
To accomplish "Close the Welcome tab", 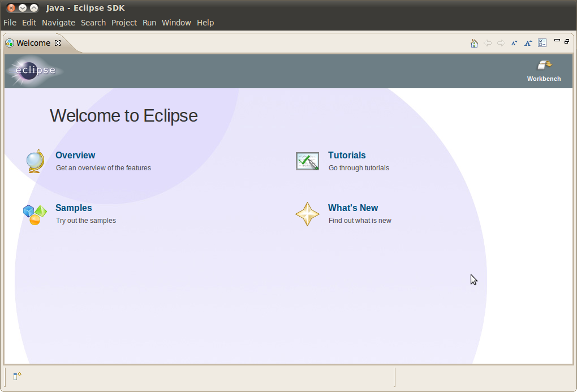I will 58,43.
